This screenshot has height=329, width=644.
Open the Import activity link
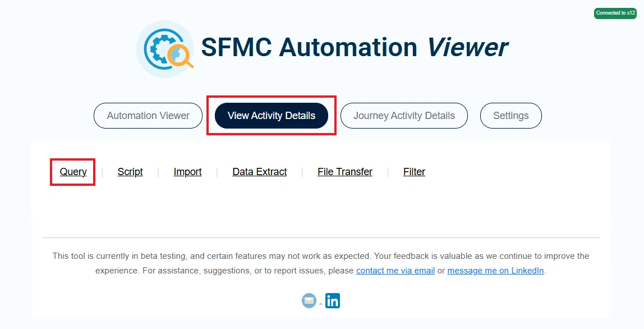point(188,172)
